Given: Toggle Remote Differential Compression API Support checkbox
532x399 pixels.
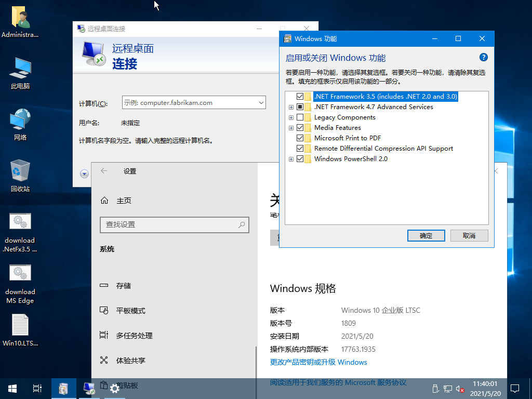Looking at the screenshot, I should tap(300, 148).
